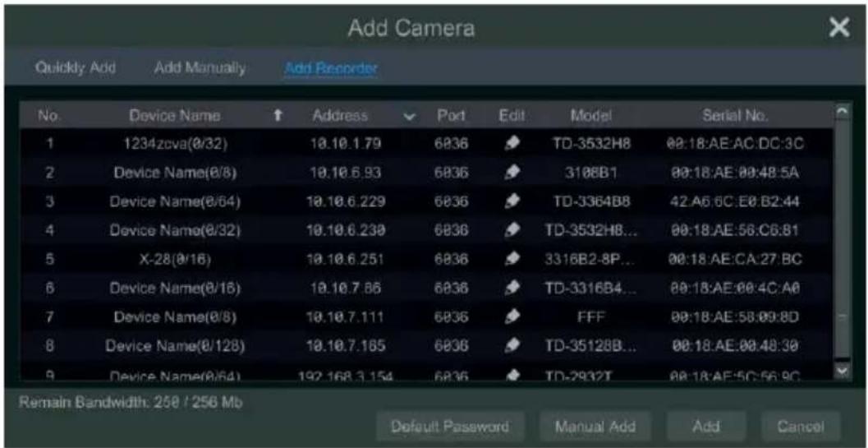Select address 10.10.6.230
Viewport: 868px width, 448px height.
click(x=346, y=231)
